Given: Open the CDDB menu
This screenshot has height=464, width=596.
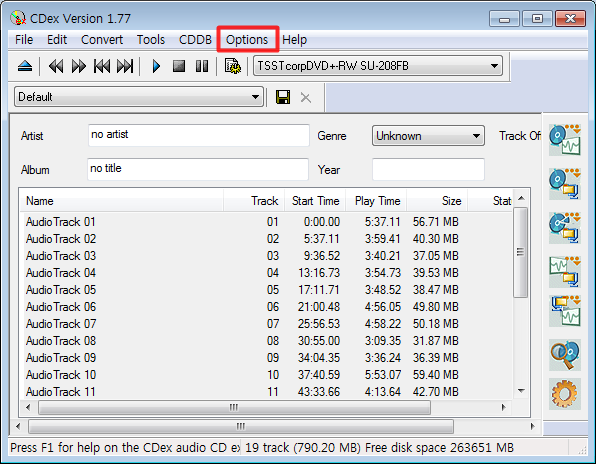Looking at the screenshot, I should (x=195, y=40).
